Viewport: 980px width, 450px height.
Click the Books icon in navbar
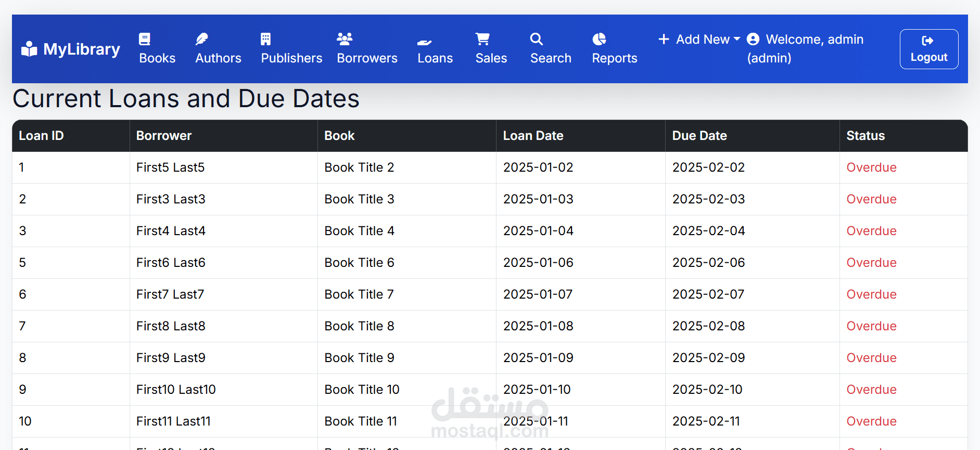click(145, 39)
